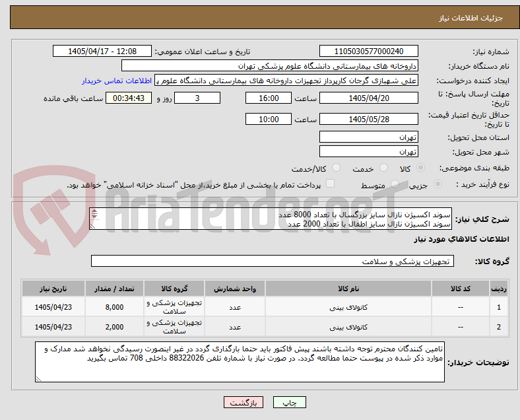Click the گروه کالا field تجهیزات پزشکی و سلامت

[x=273, y=261]
